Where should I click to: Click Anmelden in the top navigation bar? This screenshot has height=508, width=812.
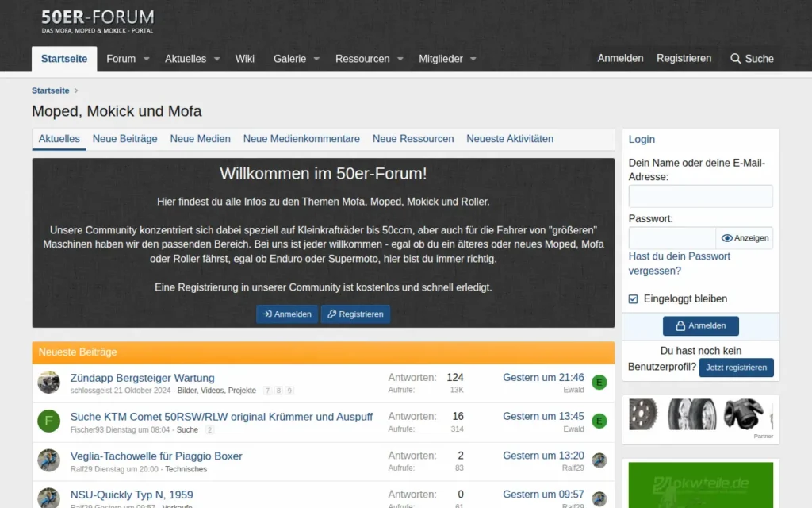point(620,59)
